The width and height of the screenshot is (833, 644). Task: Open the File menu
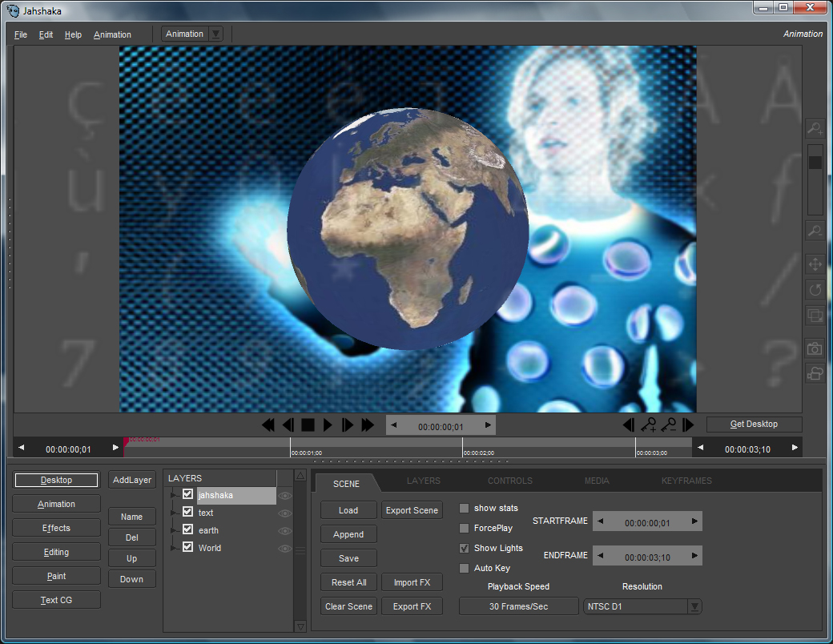(21, 34)
